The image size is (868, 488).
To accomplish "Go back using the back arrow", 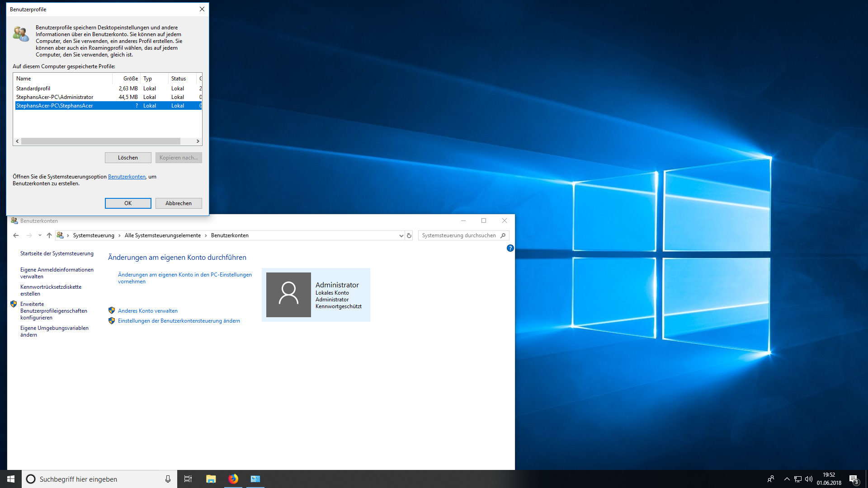I will tap(16, 235).
